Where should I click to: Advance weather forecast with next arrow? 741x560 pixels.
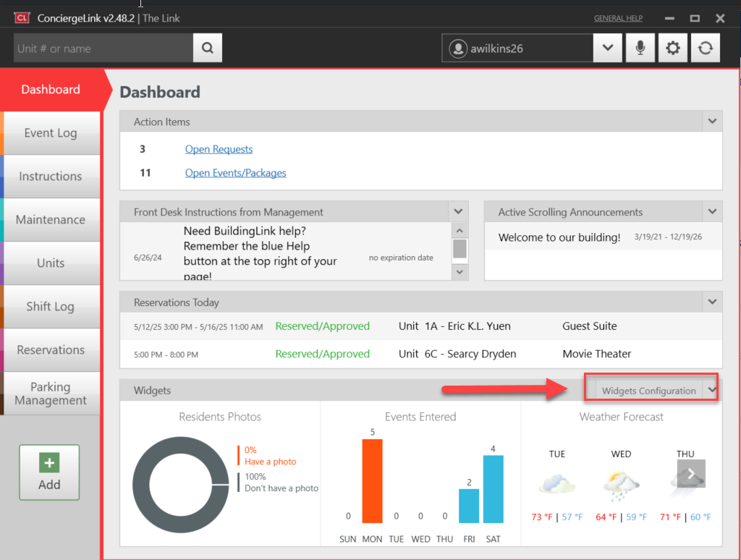tap(691, 473)
